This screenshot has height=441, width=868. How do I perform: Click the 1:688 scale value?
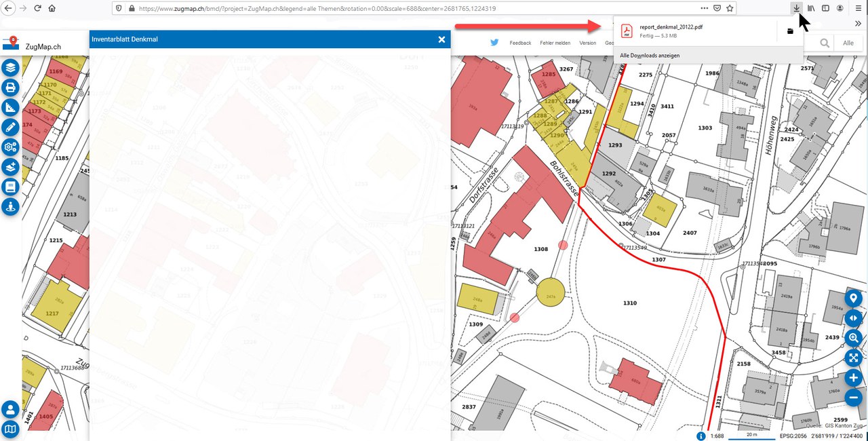(x=717, y=436)
